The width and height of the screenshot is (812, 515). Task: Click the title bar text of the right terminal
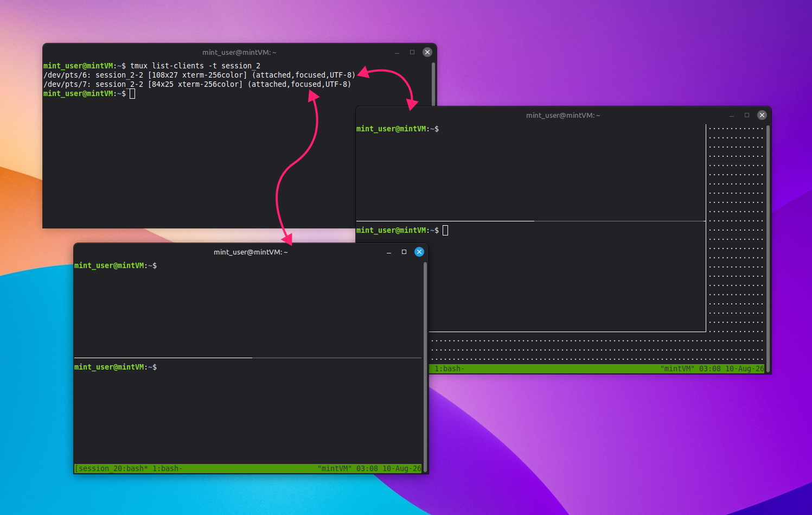563,115
